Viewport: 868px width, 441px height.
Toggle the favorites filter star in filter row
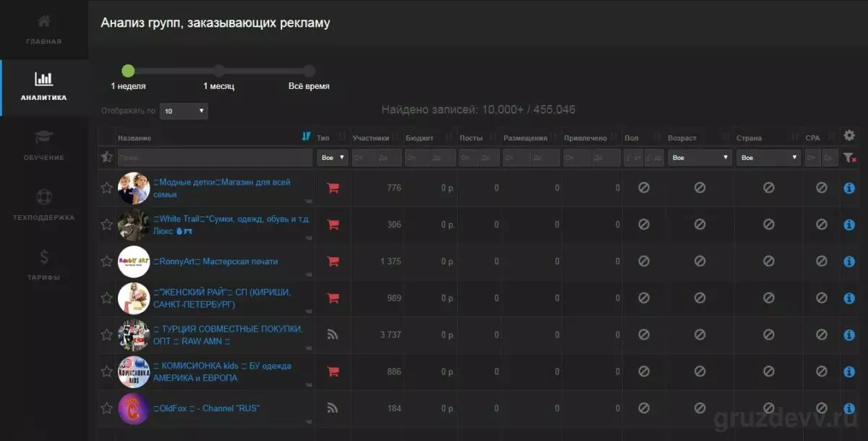[x=106, y=157]
